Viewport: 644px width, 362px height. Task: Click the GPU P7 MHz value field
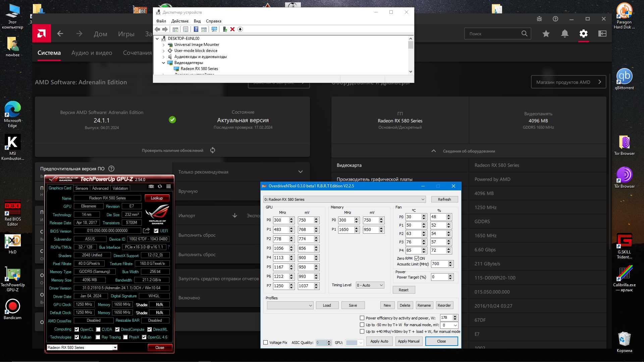[280, 286]
